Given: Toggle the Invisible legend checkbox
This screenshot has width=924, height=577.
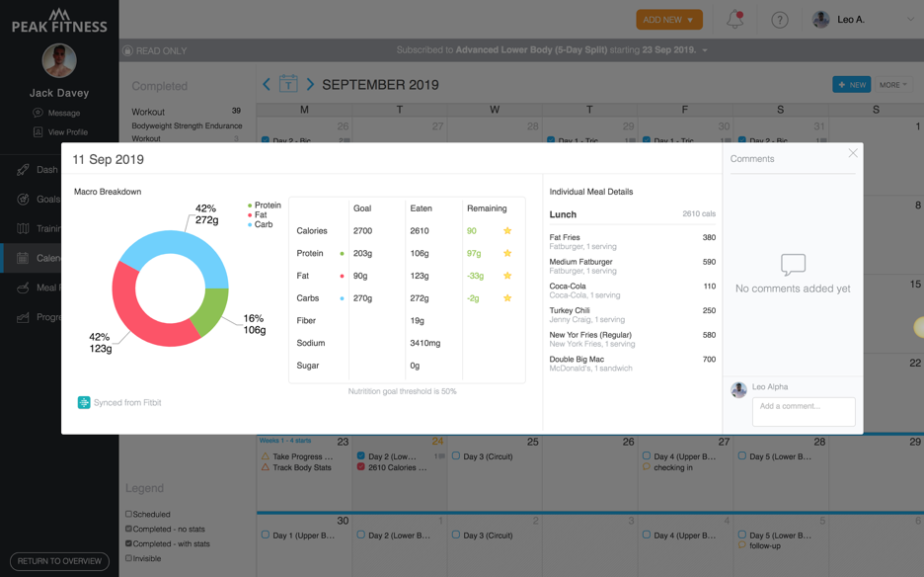Looking at the screenshot, I should click(x=128, y=558).
